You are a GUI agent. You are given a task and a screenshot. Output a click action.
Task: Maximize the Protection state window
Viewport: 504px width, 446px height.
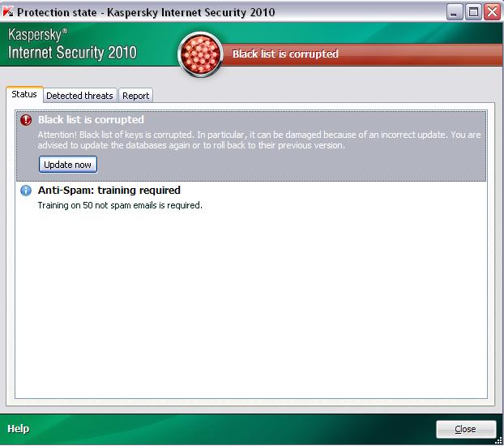[473, 12]
